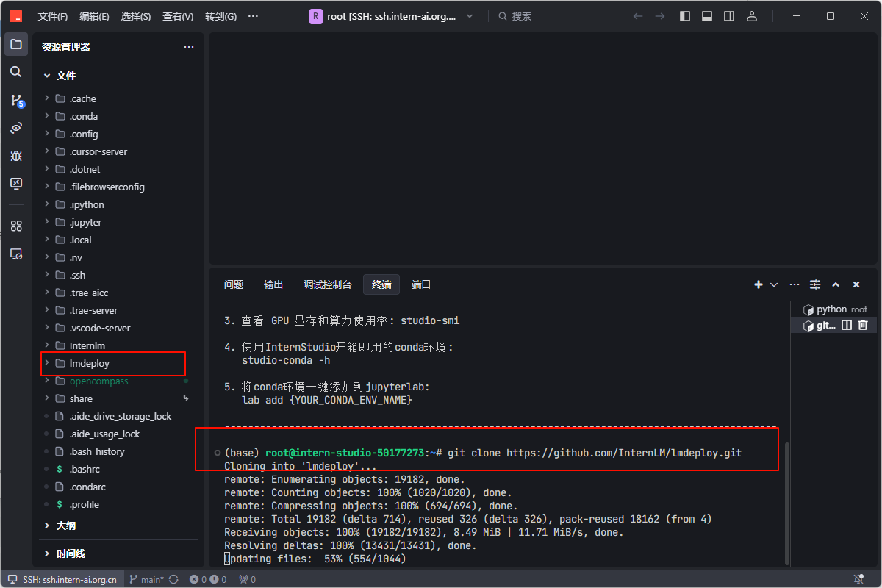The height and width of the screenshot is (588, 882).
Task: Open Source Control showing 5 pending changes
Action: [16, 99]
